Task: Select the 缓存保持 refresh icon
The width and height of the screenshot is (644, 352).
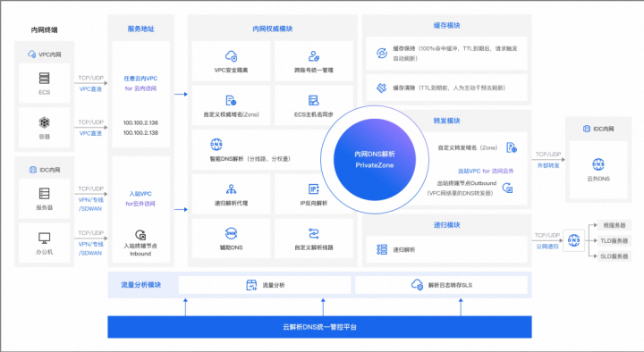Action: [x=382, y=53]
